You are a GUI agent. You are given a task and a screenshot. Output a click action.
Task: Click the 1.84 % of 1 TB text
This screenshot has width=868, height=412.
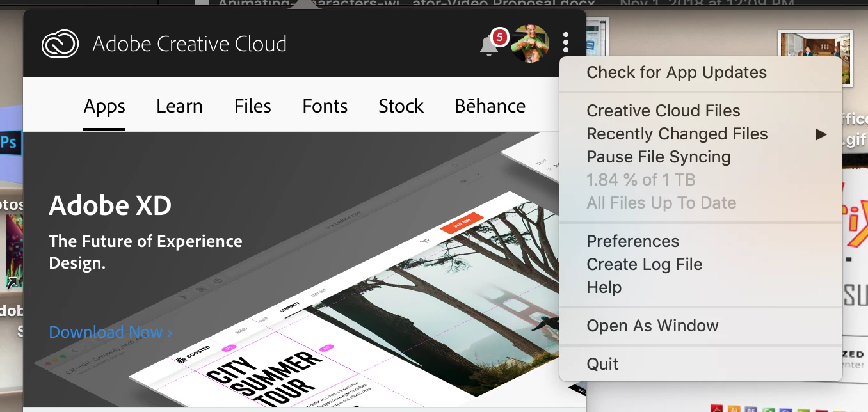[x=641, y=180]
